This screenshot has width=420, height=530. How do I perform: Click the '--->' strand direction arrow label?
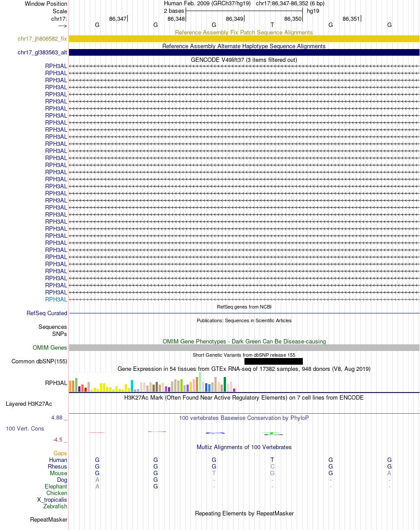pyautogui.click(x=63, y=26)
